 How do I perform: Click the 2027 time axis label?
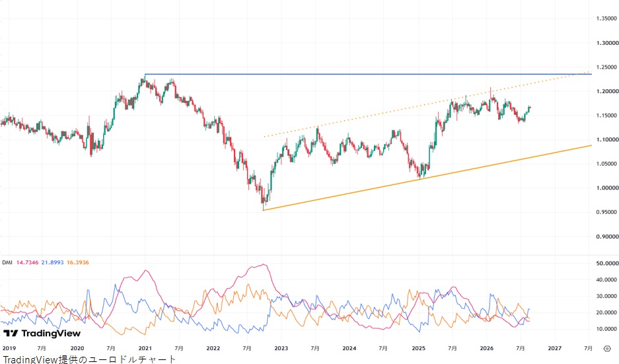(555, 348)
